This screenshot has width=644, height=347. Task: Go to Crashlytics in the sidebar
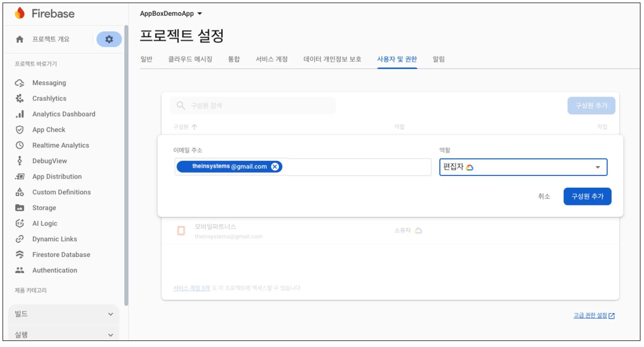click(49, 98)
